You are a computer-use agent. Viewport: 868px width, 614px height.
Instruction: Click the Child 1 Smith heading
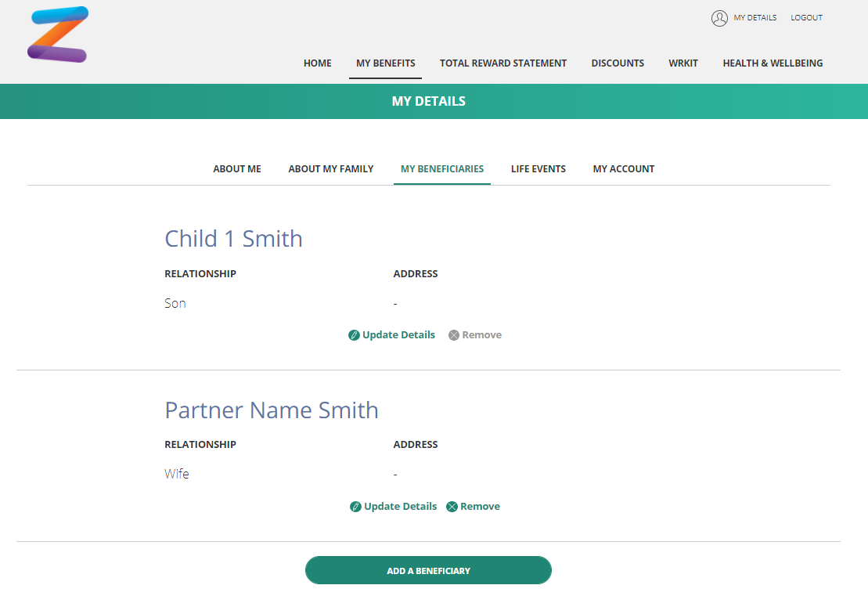coord(233,239)
